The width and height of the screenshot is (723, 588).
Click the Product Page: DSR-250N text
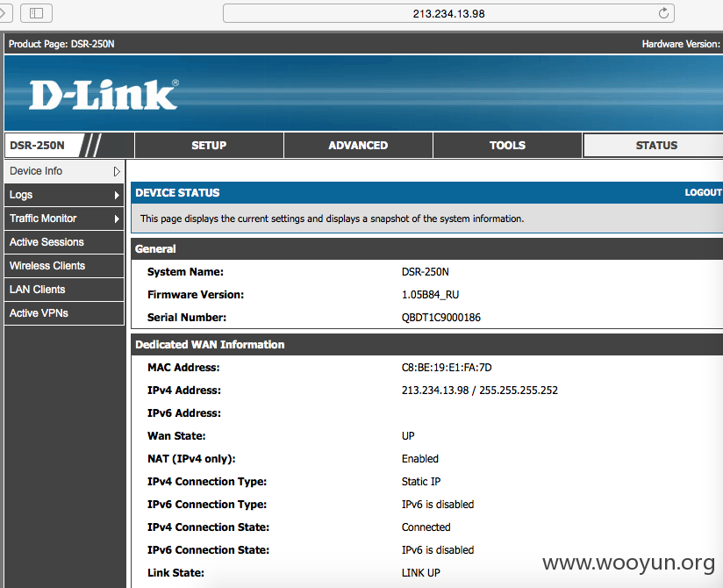click(61, 44)
